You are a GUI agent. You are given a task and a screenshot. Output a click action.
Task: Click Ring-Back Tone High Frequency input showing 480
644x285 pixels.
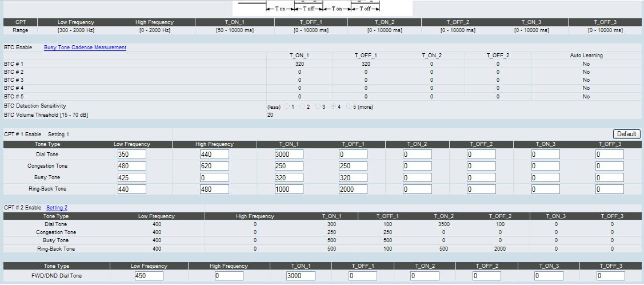[x=214, y=189]
